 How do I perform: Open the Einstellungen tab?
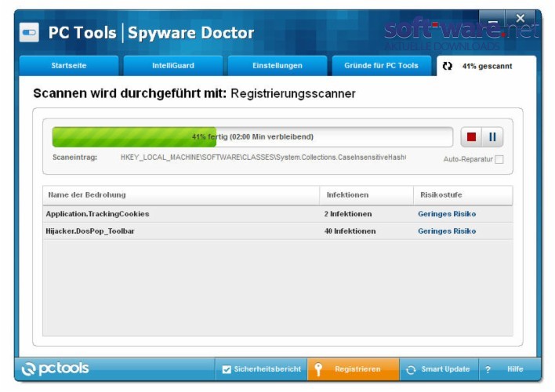tap(277, 66)
